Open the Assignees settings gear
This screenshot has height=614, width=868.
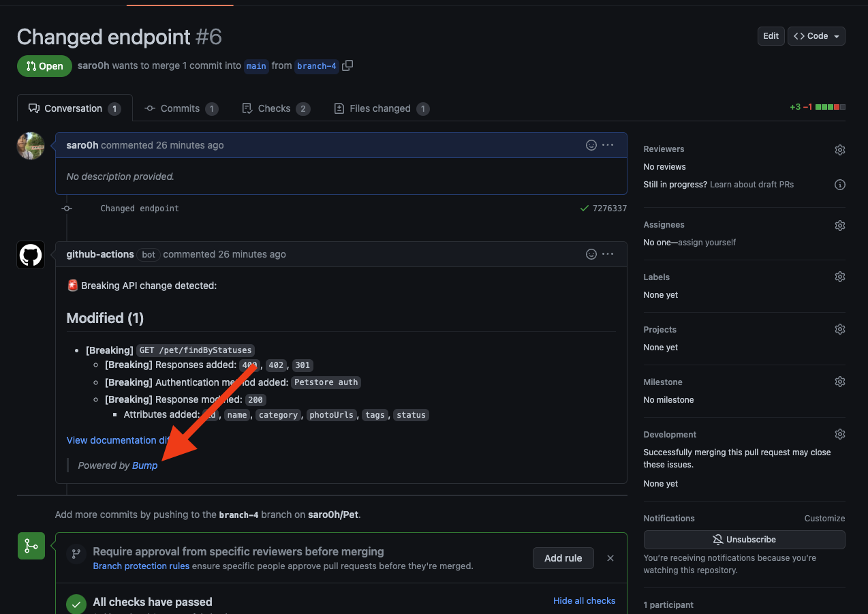(839, 225)
